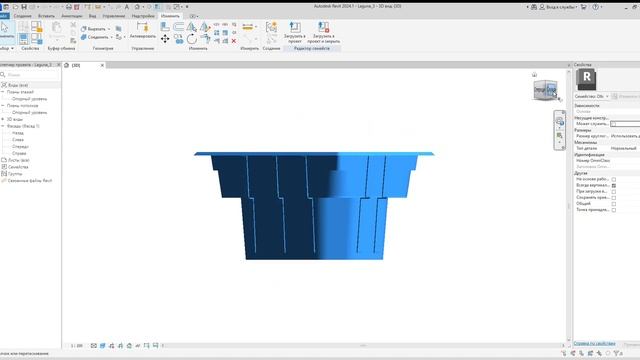Select 'Слева' elevation in browser
The height and width of the screenshot is (360, 640).
pyautogui.click(x=18, y=140)
